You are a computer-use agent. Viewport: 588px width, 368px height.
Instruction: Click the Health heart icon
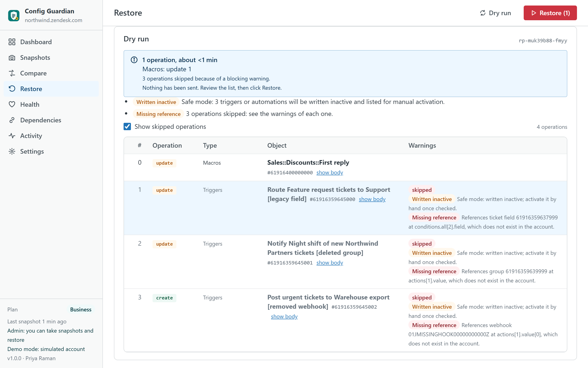pyautogui.click(x=12, y=104)
